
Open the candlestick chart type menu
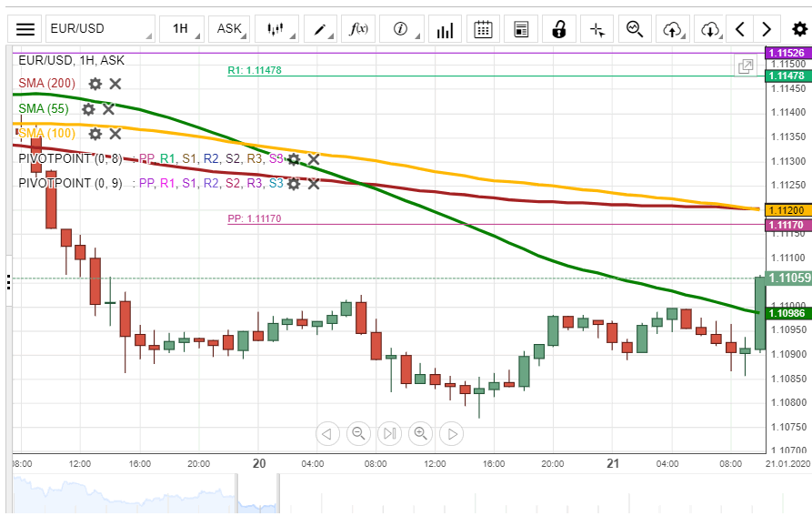coord(277,29)
